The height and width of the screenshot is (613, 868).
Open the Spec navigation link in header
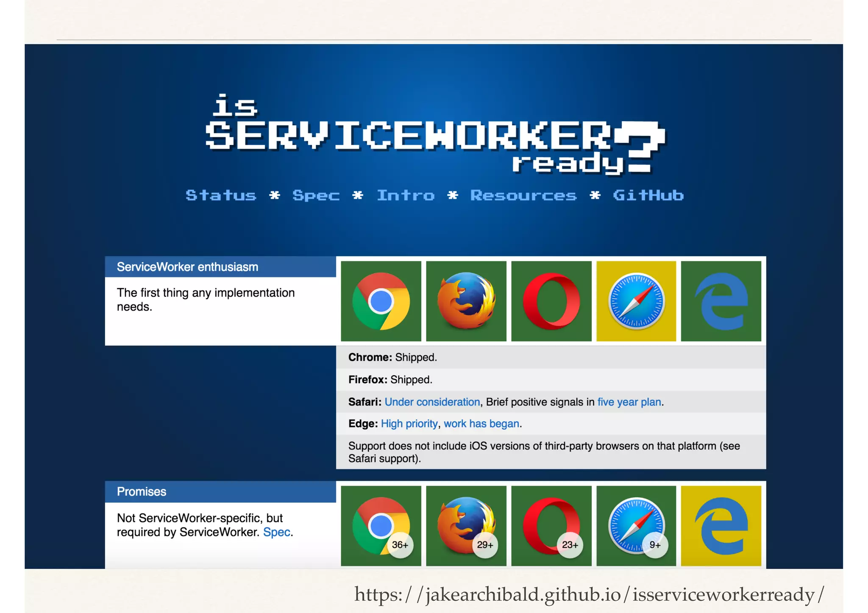[316, 196]
